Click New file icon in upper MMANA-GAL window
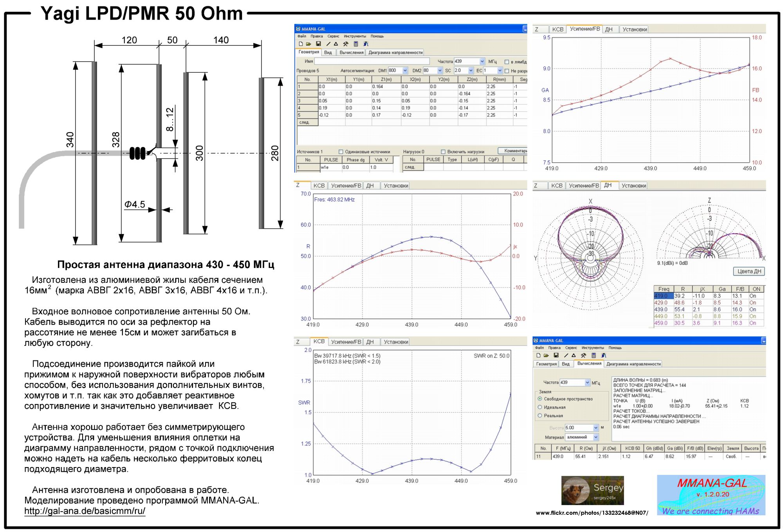The height and width of the screenshot is (532, 783). (301, 44)
